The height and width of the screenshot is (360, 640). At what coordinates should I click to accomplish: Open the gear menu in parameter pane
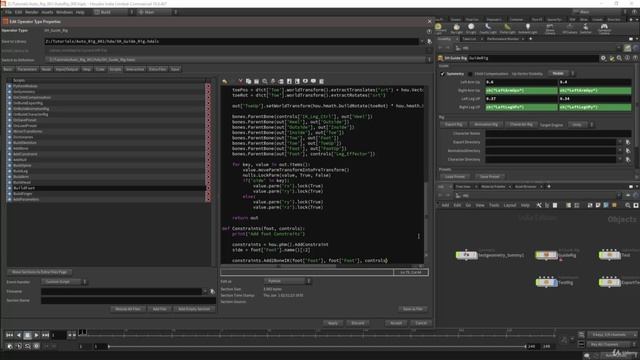603,58
